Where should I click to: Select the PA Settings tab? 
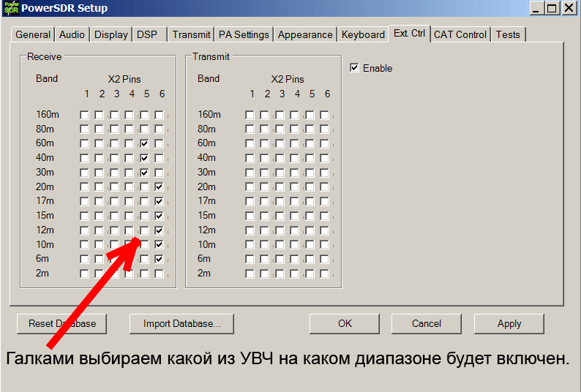(x=244, y=34)
